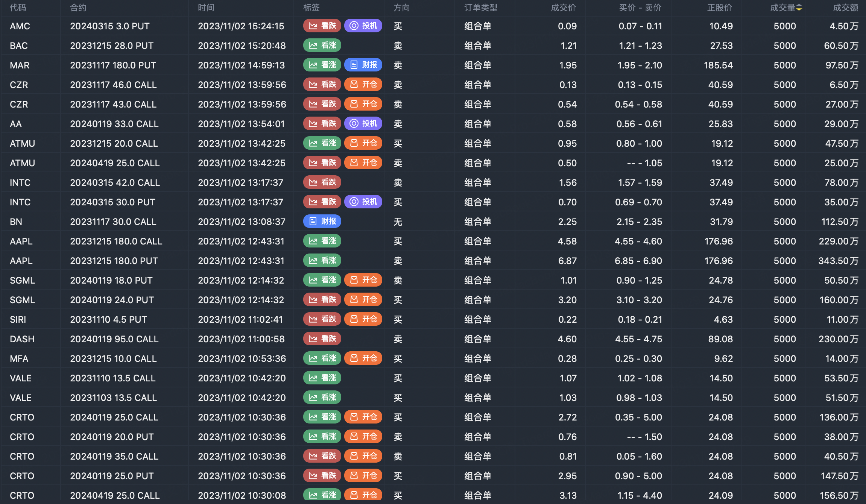Click 看涨 tag in VALE 20231103 row
The image size is (866, 504).
tap(322, 397)
